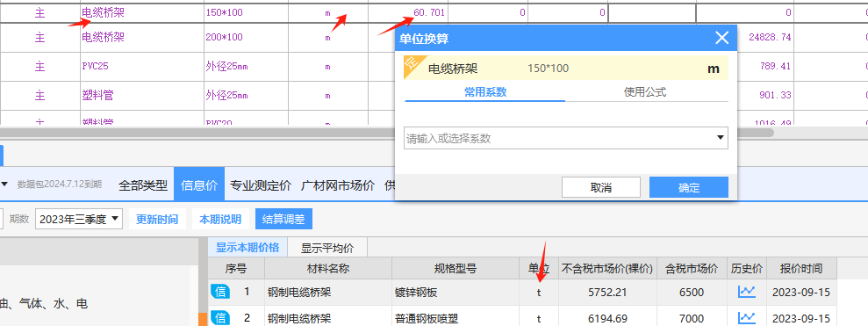Click the 本期说明 button
This screenshot has width=868, height=326.
point(220,219)
